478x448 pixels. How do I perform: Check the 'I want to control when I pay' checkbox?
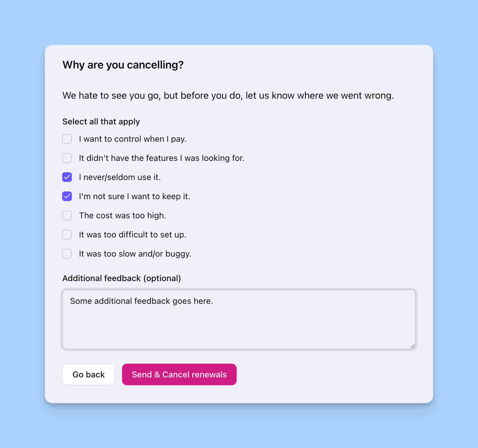click(x=67, y=139)
